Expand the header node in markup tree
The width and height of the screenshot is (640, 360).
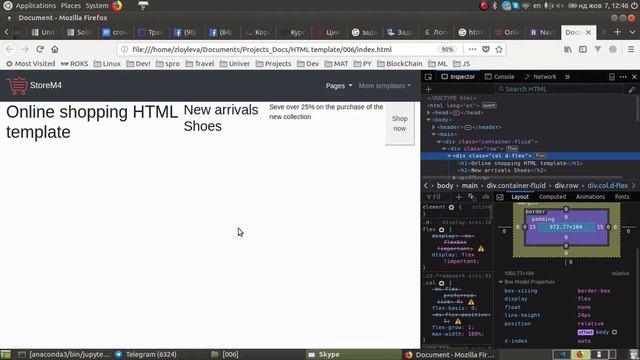point(433,127)
